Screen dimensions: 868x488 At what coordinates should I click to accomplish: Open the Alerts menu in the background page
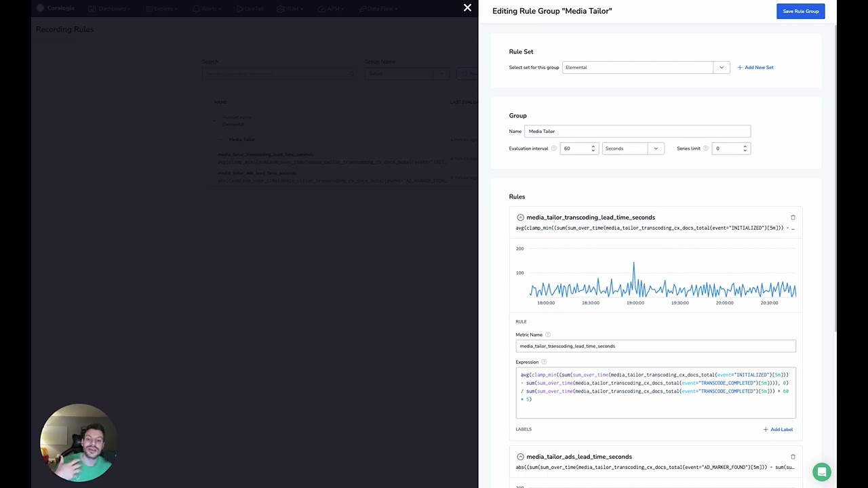tap(208, 9)
